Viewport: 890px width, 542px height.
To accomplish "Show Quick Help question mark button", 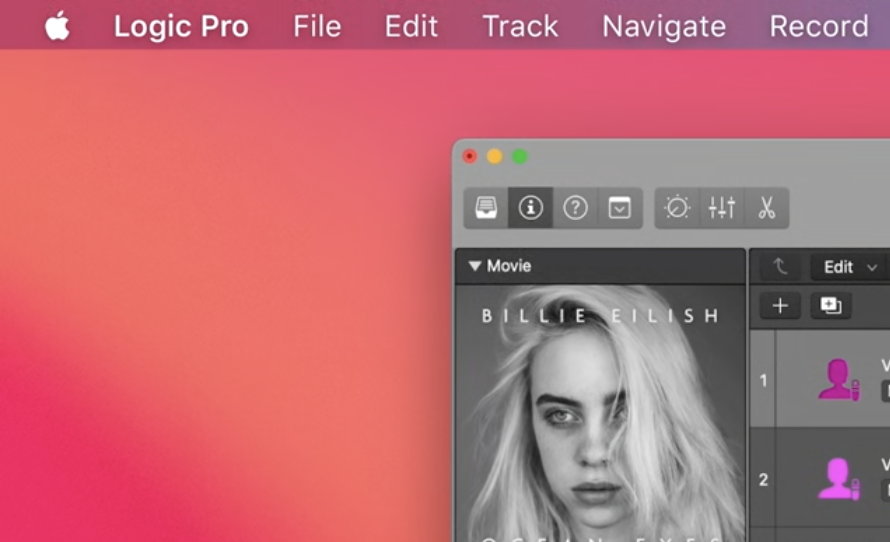I will pos(575,208).
